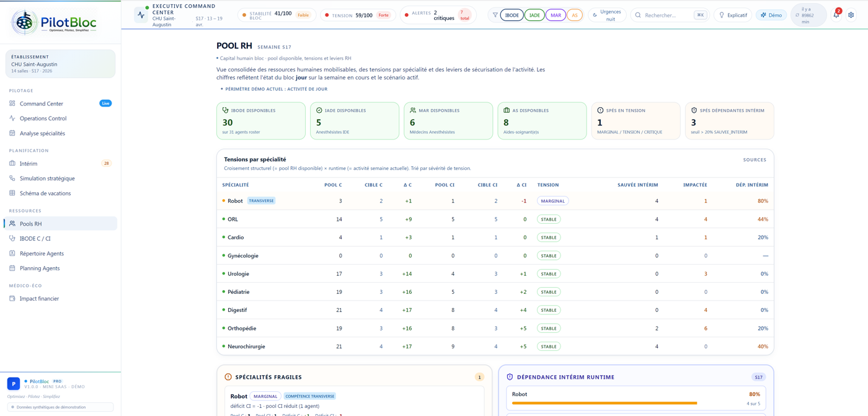
Task: Click the Intérim briefcase icon in sidebar
Action: 12,164
